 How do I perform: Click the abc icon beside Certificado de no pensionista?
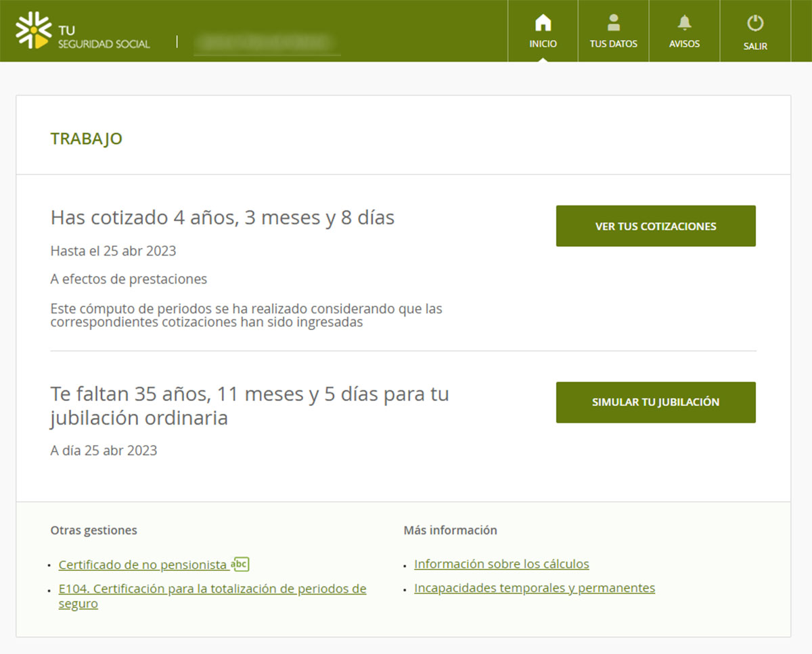click(242, 563)
